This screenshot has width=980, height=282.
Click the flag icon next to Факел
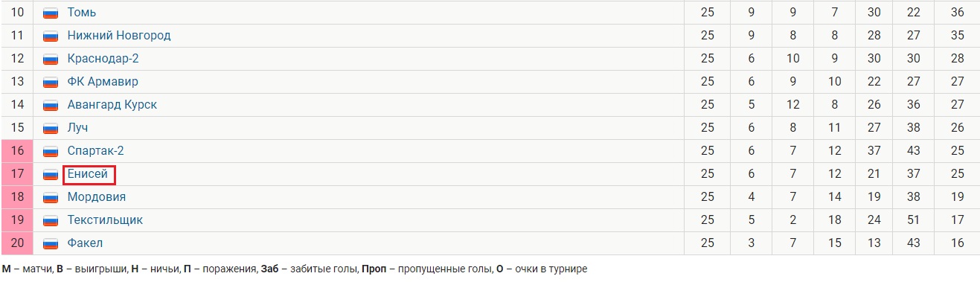click(51, 243)
